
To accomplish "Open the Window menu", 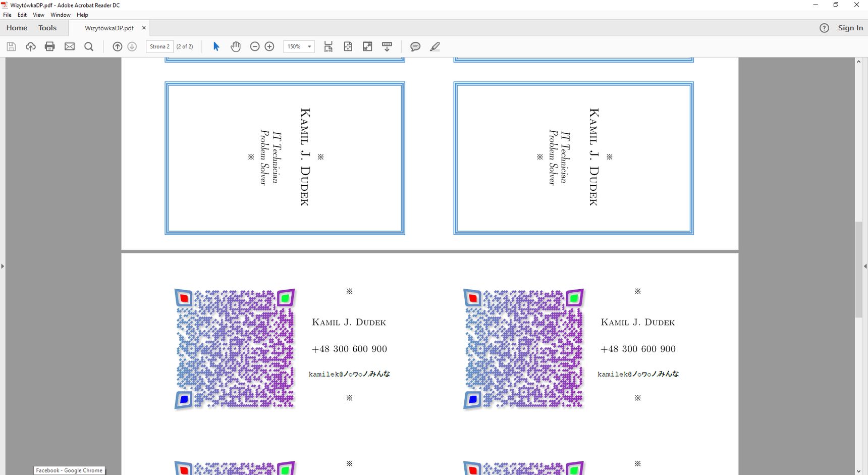I will click(x=61, y=15).
